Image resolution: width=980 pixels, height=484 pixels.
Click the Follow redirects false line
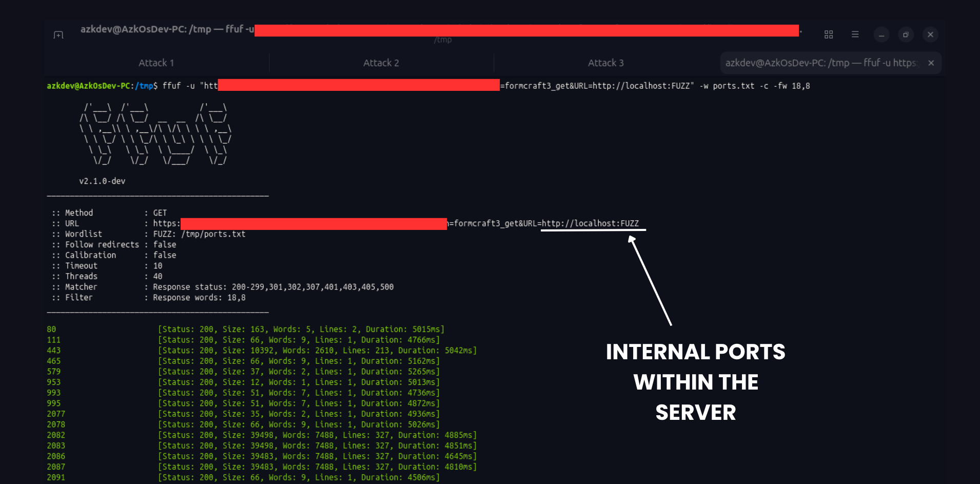pyautogui.click(x=114, y=245)
